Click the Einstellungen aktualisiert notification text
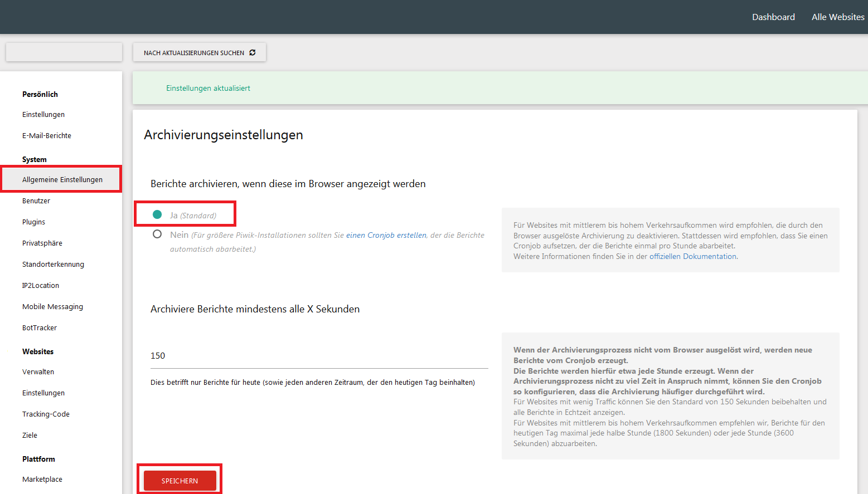Image resolution: width=868 pixels, height=494 pixels. pos(208,88)
